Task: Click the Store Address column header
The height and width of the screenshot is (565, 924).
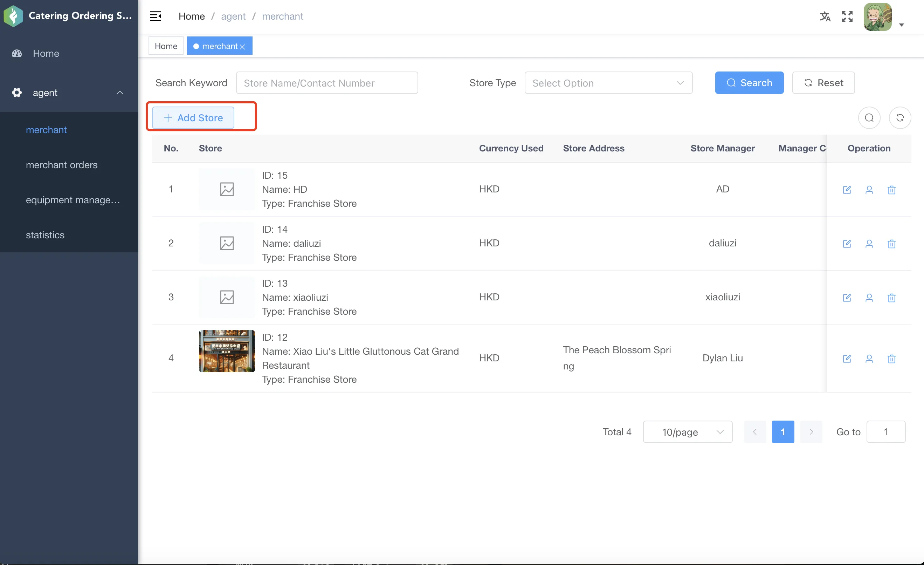Action: [594, 148]
